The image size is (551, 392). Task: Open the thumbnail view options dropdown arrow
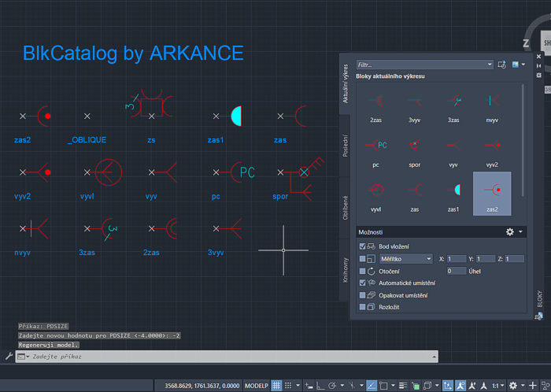(x=523, y=65)
